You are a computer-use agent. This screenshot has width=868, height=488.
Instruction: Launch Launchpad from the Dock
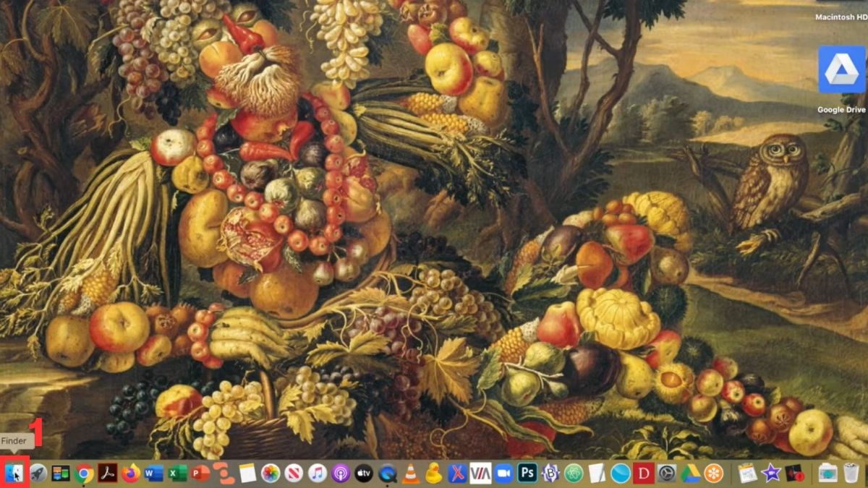click(x=38, y=474)
